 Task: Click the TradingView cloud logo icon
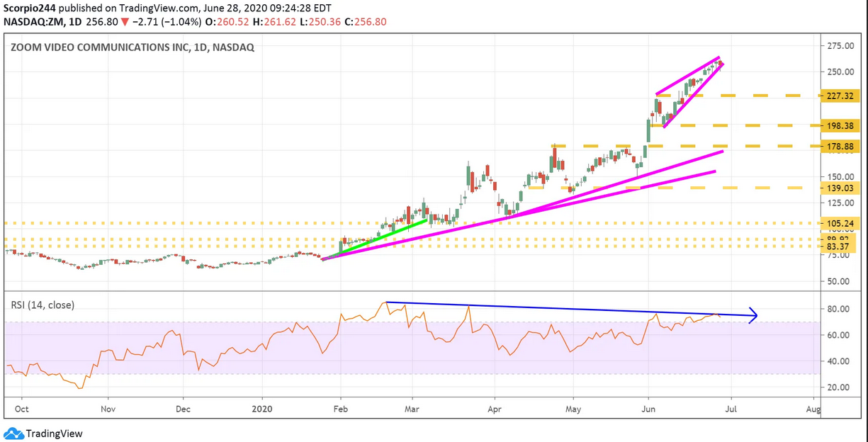pyautogui.click(x=13, y=433)
